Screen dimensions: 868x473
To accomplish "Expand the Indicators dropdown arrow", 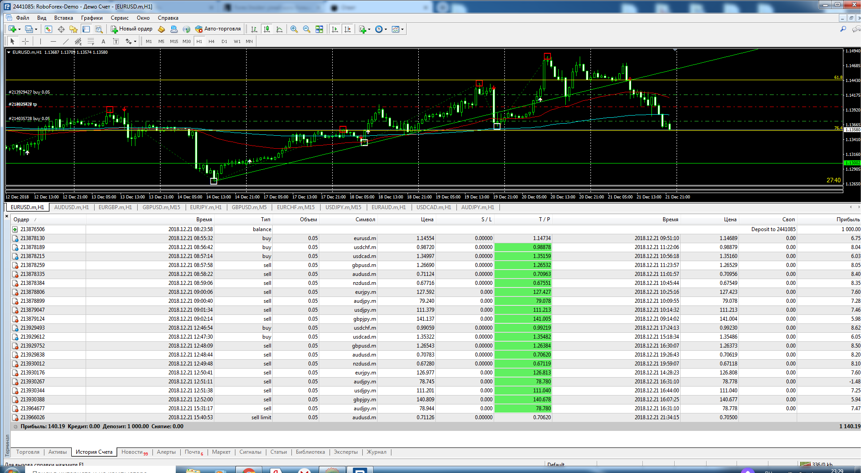I will 369,30.
